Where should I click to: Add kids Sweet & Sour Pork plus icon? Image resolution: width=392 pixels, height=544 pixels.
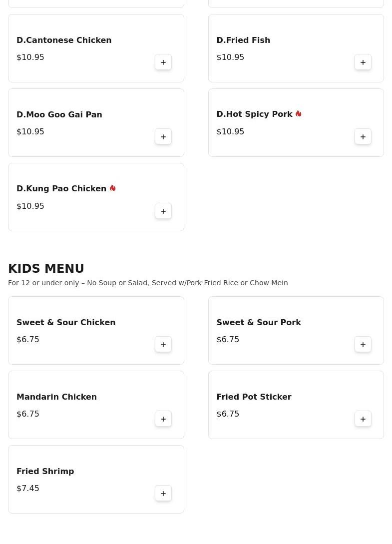(x=363, y=345)
